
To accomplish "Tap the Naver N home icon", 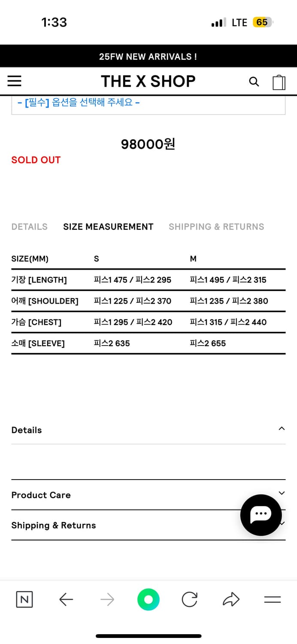I will pyautogui.click(x=24, y=599).
